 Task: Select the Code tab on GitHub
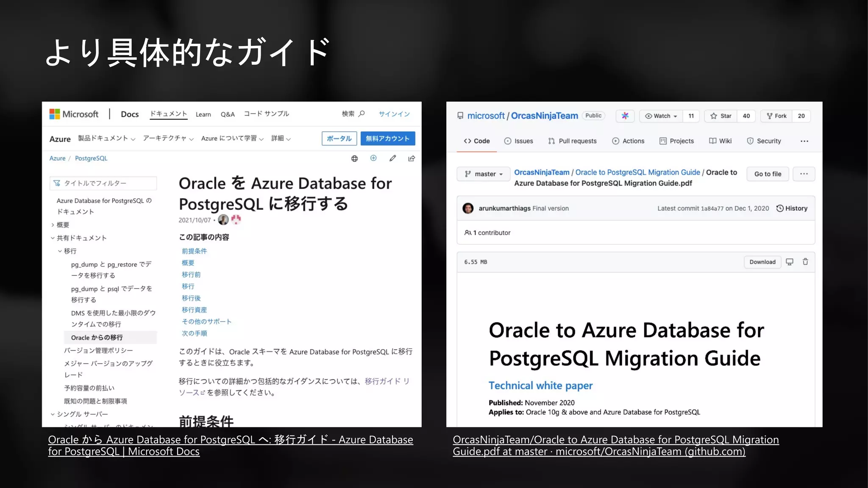pos(477,141)
